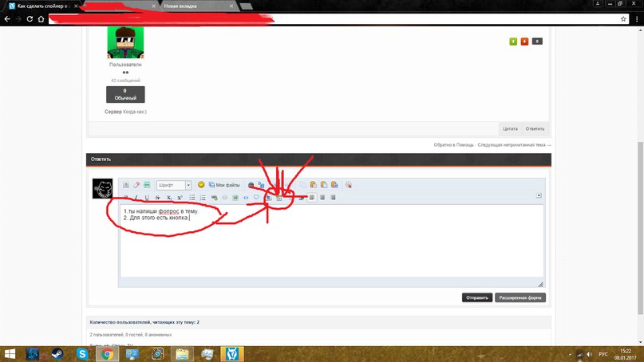The width and height of the screenshot is (644, 362).
Task: Click the Цитата quote button
Action: tap(510, 128)
